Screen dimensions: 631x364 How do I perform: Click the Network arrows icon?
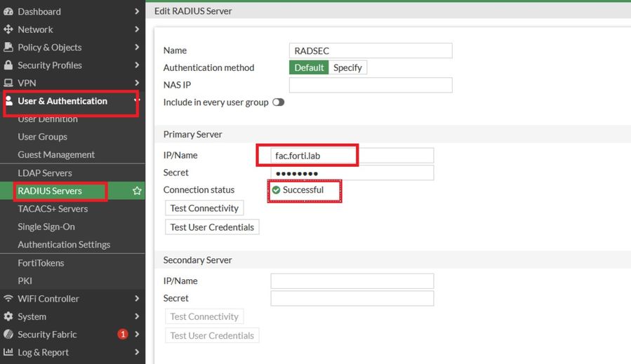pyautogui.click(x=8, y=29)
